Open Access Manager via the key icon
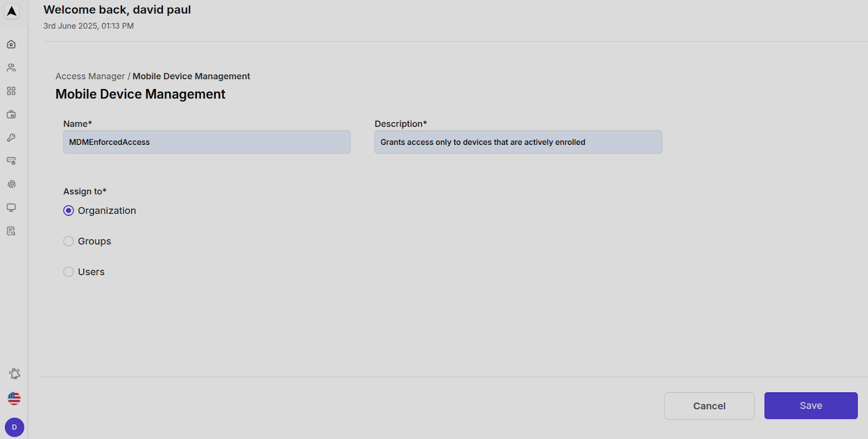The width and height of the screenshot is (868, 439). [x=11, y=137]
